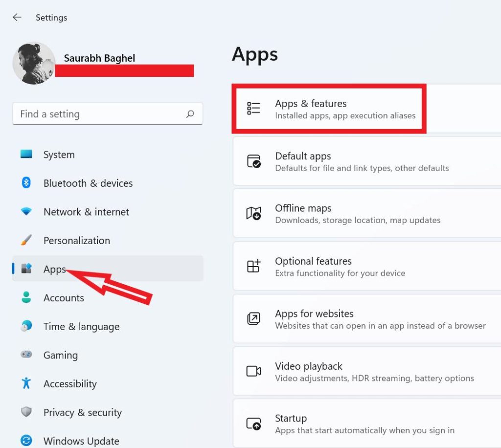
Task: Click the Bluetooth icon in sidebar
Action: click(x=26, y=183)
